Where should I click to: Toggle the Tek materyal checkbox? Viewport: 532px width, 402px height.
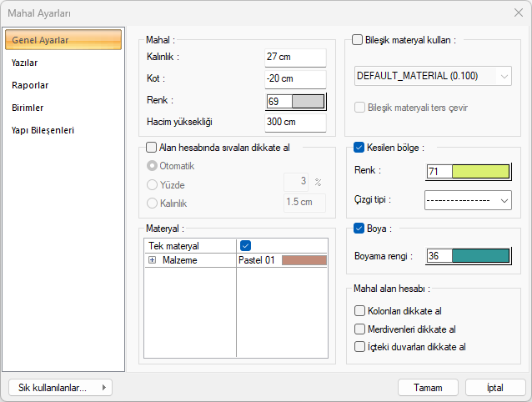[x=245, y=245]
